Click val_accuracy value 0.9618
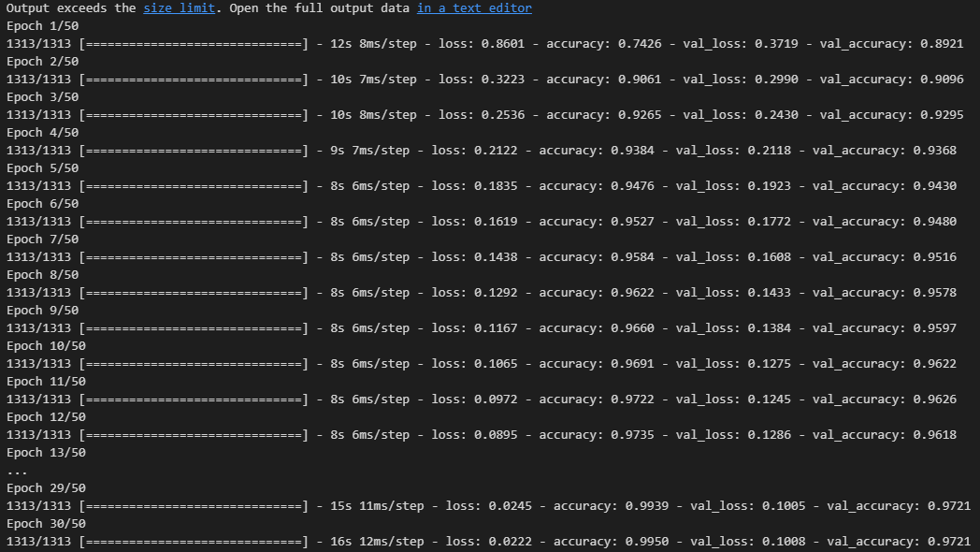The height and width of the screenshot is (552, 980). tap(935, 435)
